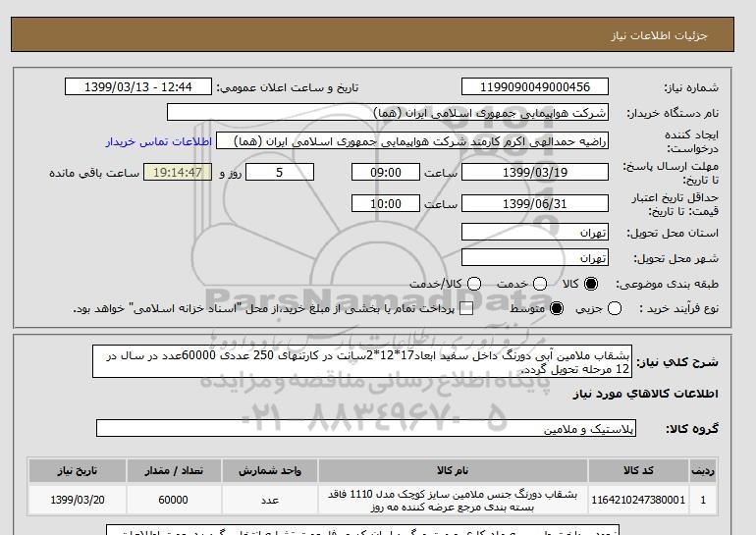Click the تاریخ نیاز column header
Image resolution: width=756 pixels, height=535 pixels.
click(x=78, y=470)
